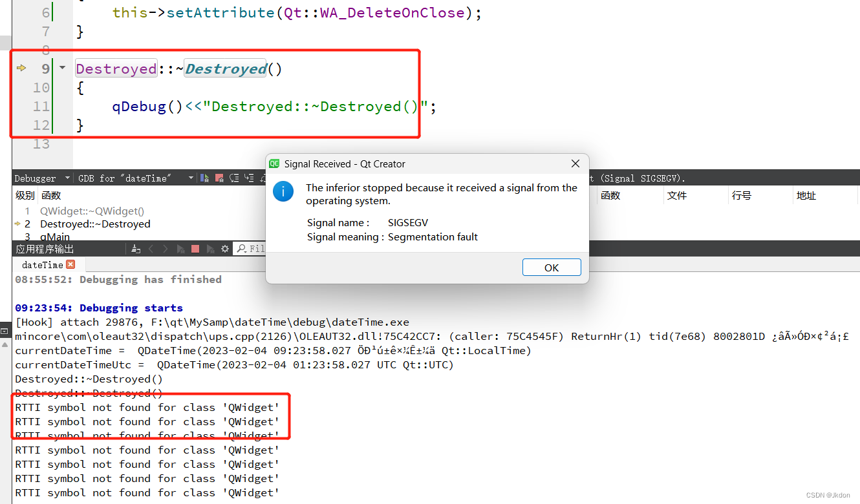This screenshot has width=860, height=504.
Task: Click the Continue debugging icon
Action: [x=204, y=178]
